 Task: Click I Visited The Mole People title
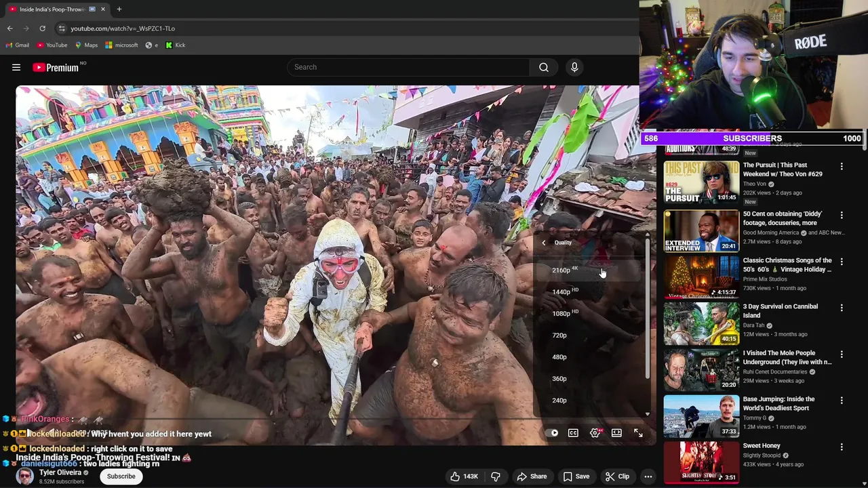(x=787, y=357)
